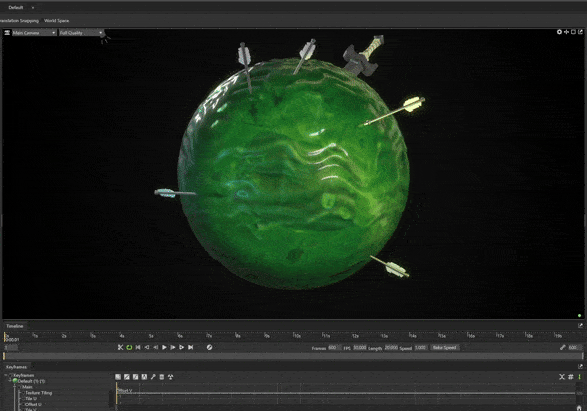This screenshot has height=411, width=587.
Task: Collapse the Keyframes tree root
Action: pos(6,375)
